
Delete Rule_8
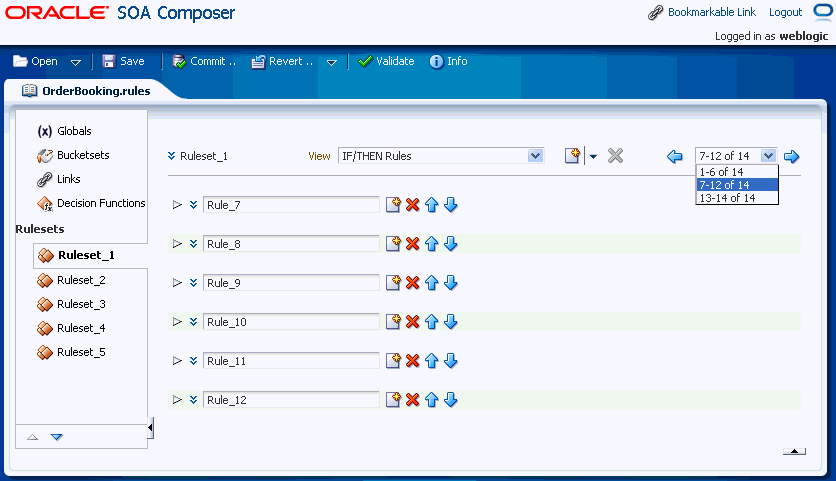point(413,244)
